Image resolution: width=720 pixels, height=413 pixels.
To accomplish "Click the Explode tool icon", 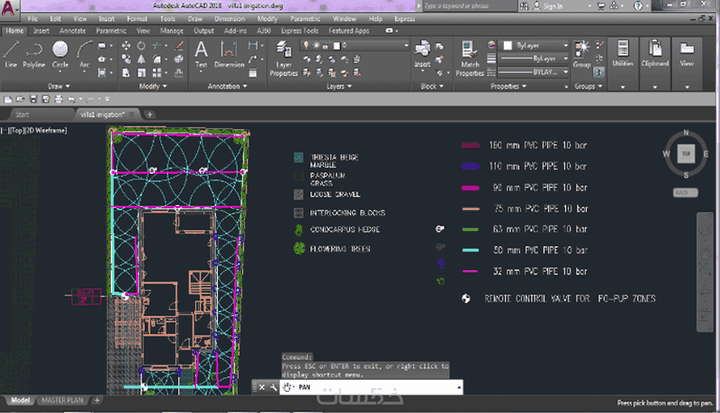I will 179,59.
